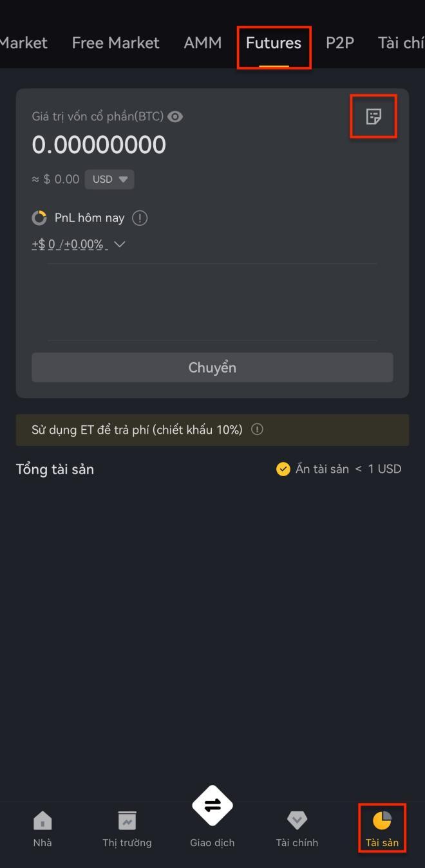The width and height of the screenshot is (425, 868).
Task: Tap the 0.00000000 BTC equity value
Action: coord(99,145)
